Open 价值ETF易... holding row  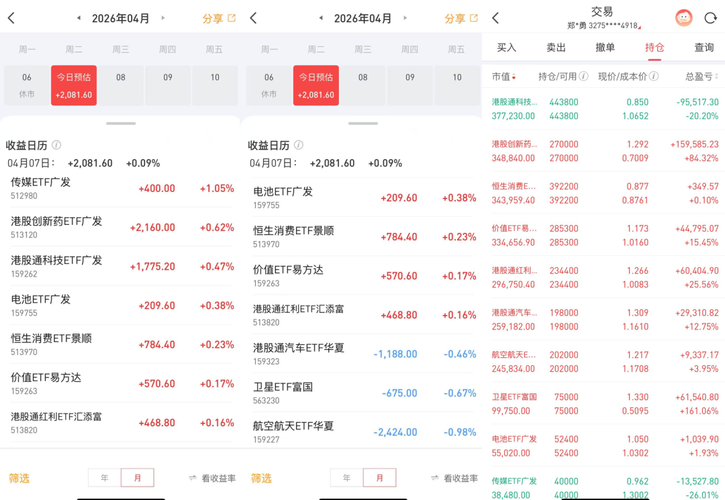coord(604,235)
